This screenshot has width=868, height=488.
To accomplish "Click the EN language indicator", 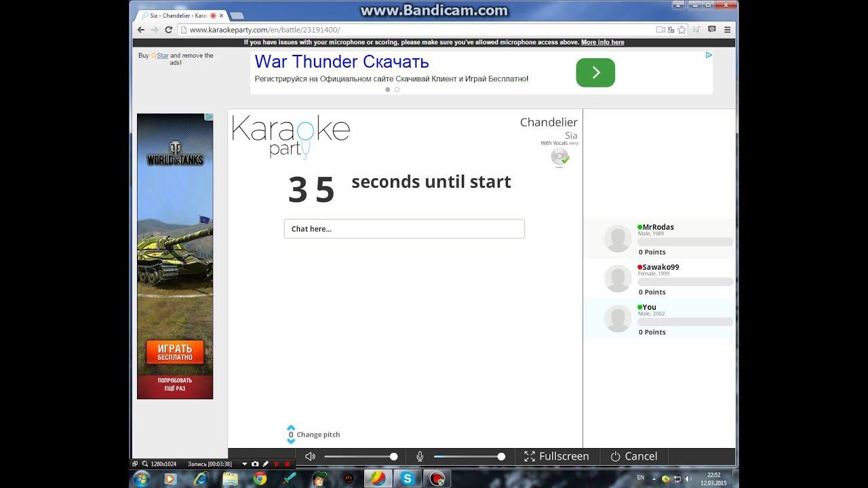I will pyautogui.click(x=641, y=478).
